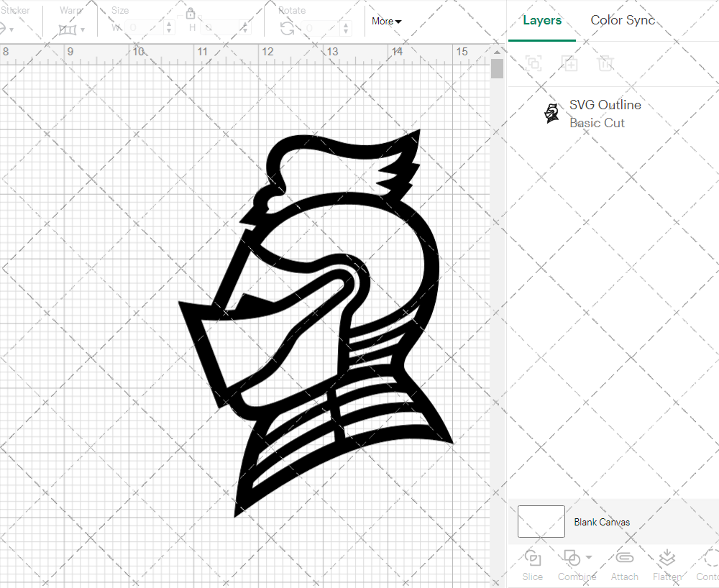Apply the Flatten tool
Viewport: 719px width, 588px height.
[667, 565]
